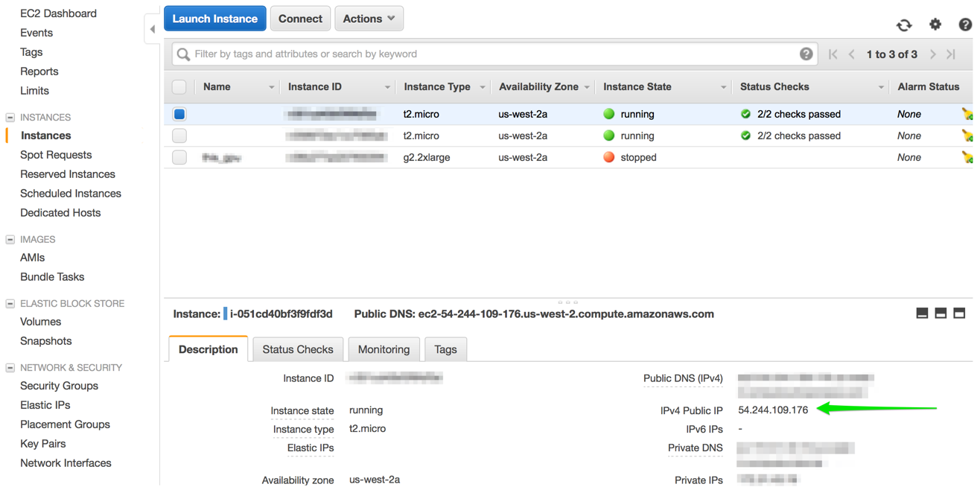
Task: Open Volumes page
Action: (40, 322)
